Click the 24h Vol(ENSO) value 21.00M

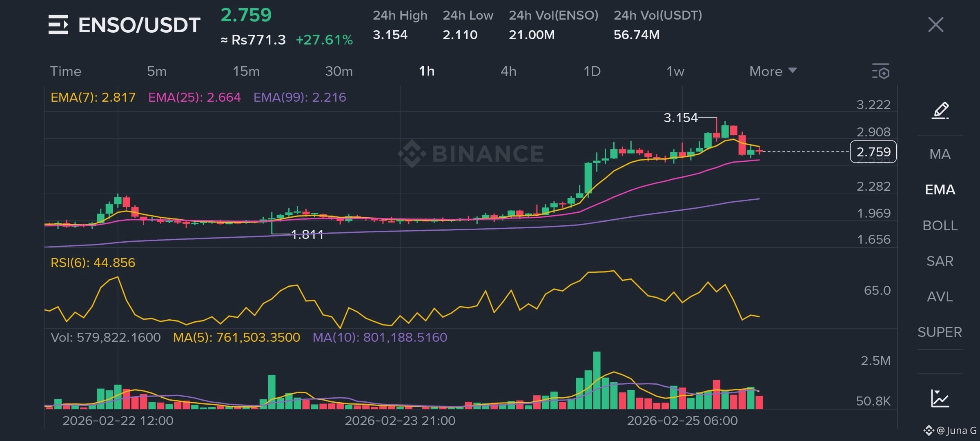(532, 35)
